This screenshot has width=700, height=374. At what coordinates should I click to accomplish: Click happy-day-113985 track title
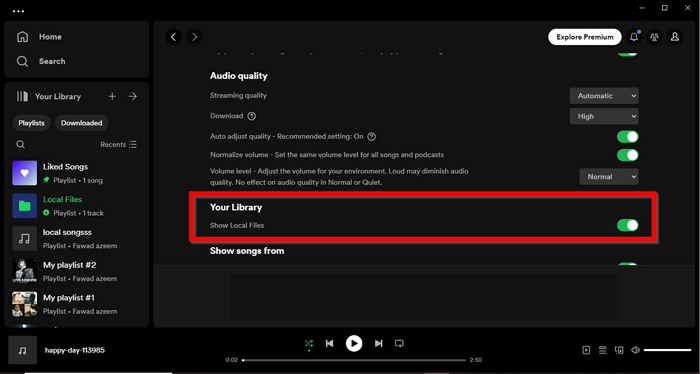click(75, 350)
